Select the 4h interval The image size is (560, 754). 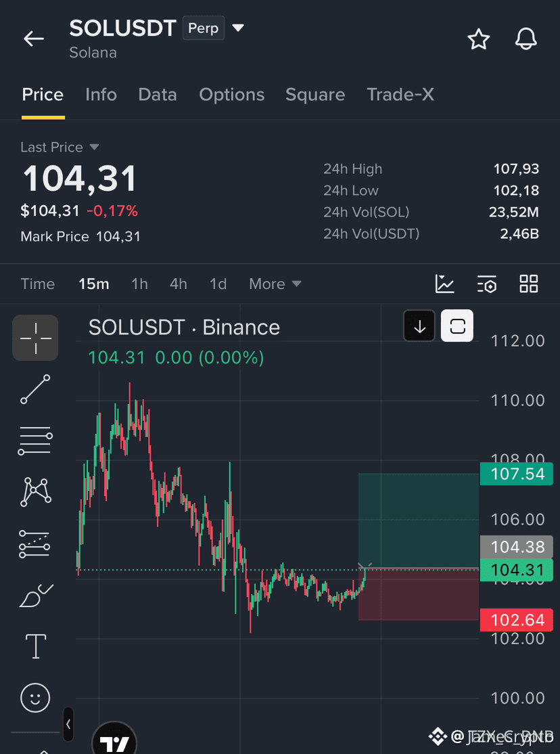[179, 284]
